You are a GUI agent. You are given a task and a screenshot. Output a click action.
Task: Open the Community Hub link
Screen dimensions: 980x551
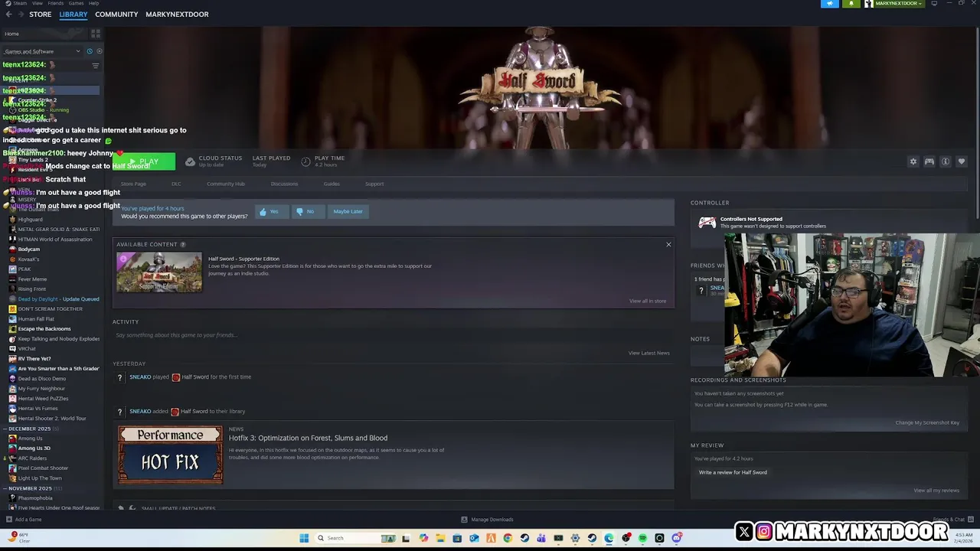pos(226,184)
